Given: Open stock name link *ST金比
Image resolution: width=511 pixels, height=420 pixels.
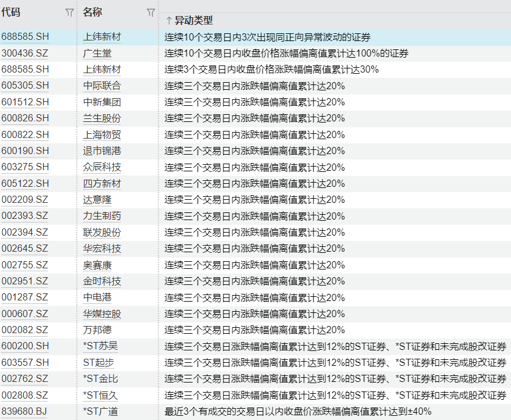Looking at the screenshot, I should tap(101, 378).
